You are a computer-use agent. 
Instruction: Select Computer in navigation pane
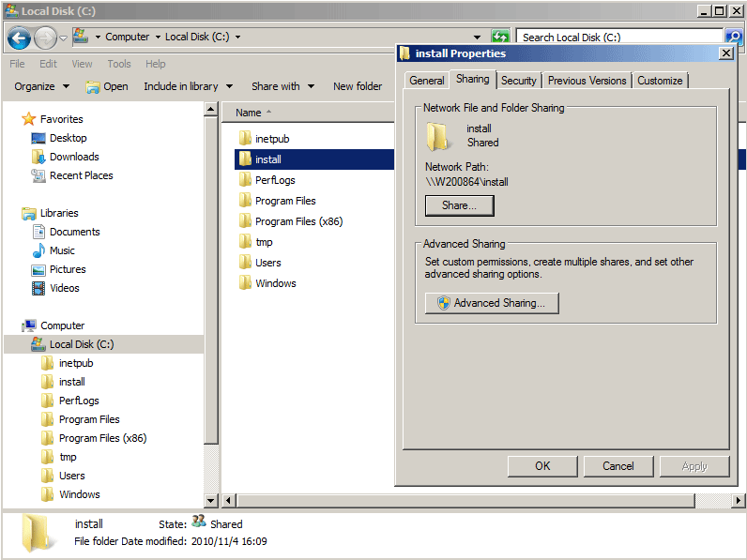(x=53, y=325)
